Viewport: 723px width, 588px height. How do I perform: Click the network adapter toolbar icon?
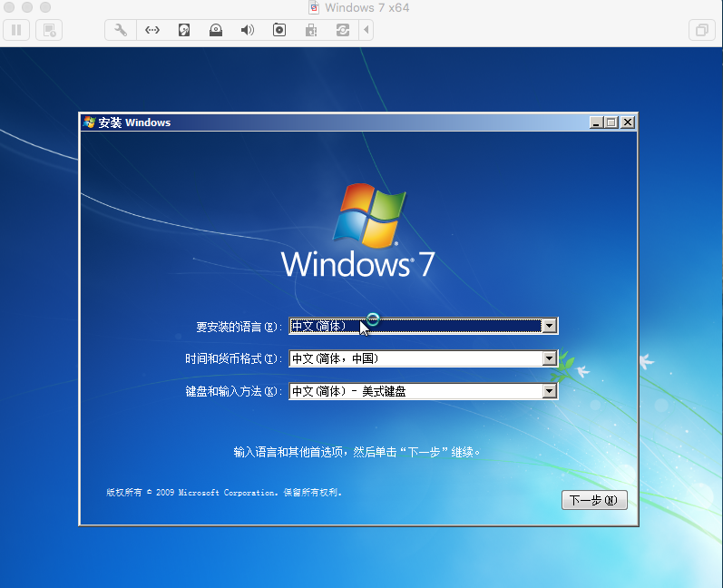pyautogui.click(x=152, y=31)
